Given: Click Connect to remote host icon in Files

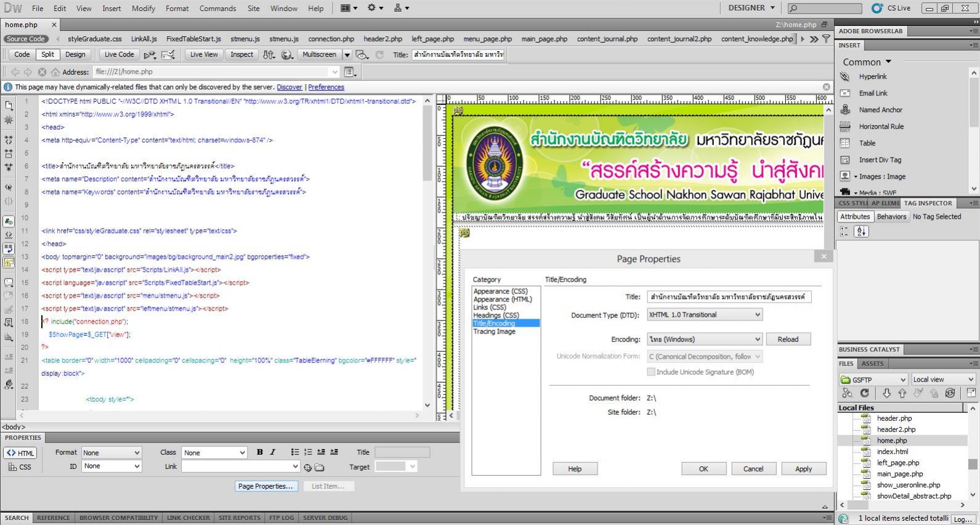Looking at the screenshot, I should pyautogui.click(x=848, y=393).
